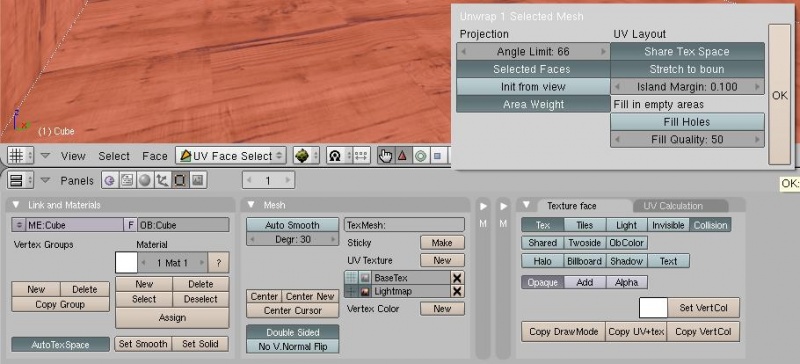The height and width of the screenshot is (364, 800).
Task: Switch to the Scene context icon
Action: click(197, 180)
